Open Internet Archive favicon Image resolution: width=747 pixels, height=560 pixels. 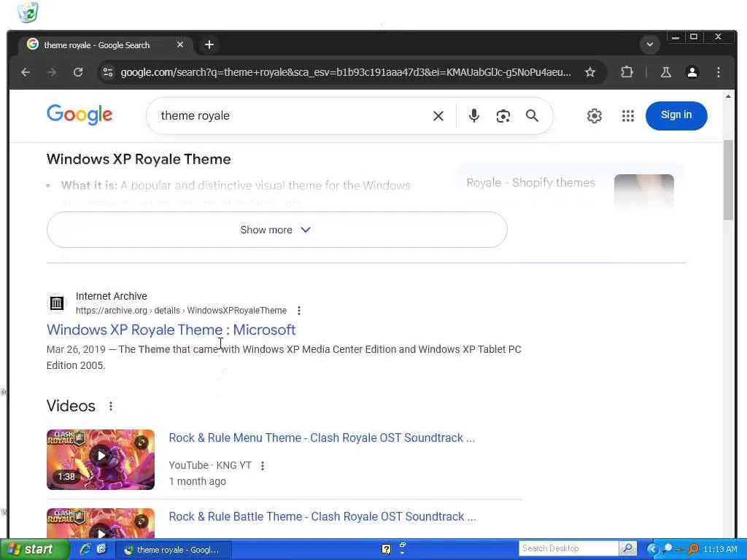click(57, 303)
